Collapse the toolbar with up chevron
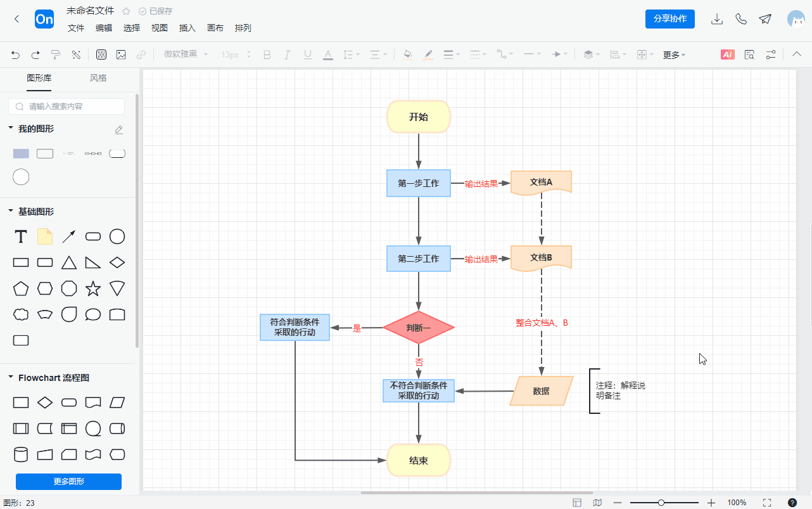 coord(797,55)
